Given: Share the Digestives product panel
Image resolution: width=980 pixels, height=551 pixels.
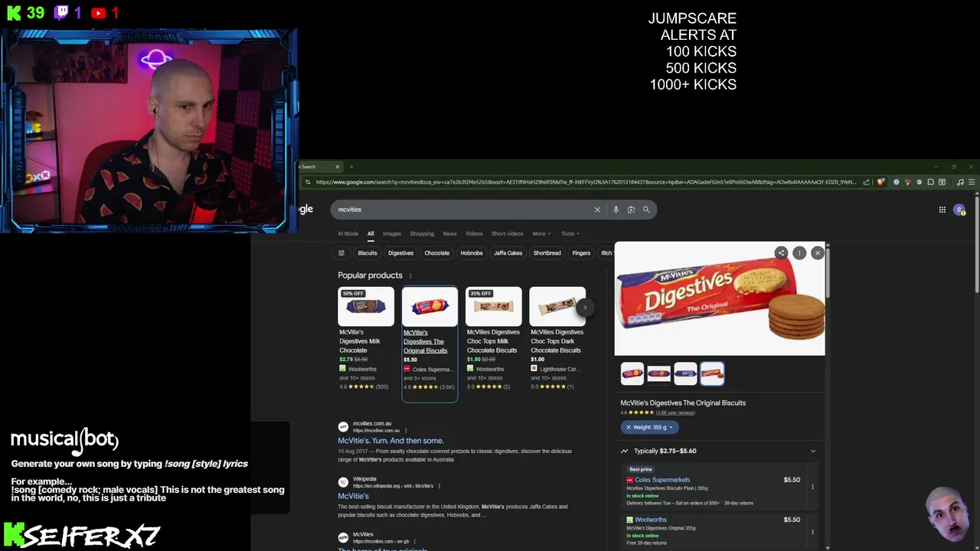Looking at the screenshot, I should pyautogui.click(x=781, y=253).
